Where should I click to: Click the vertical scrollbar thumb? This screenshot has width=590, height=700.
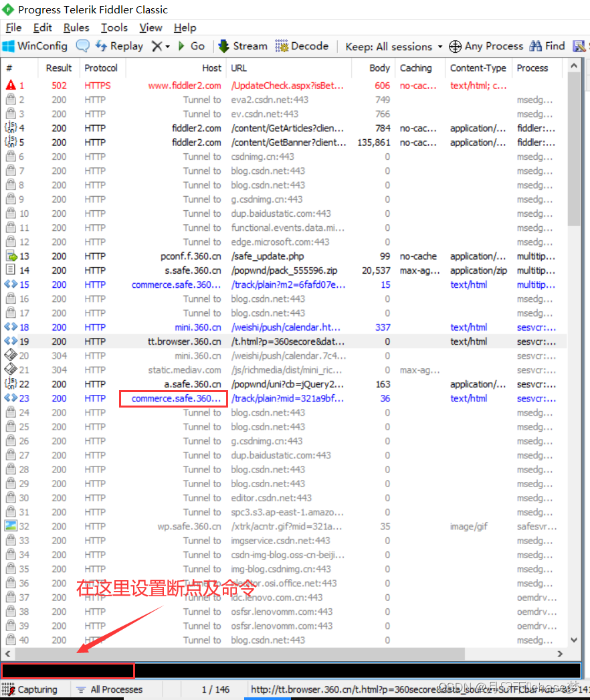click(x=574, y=149)
